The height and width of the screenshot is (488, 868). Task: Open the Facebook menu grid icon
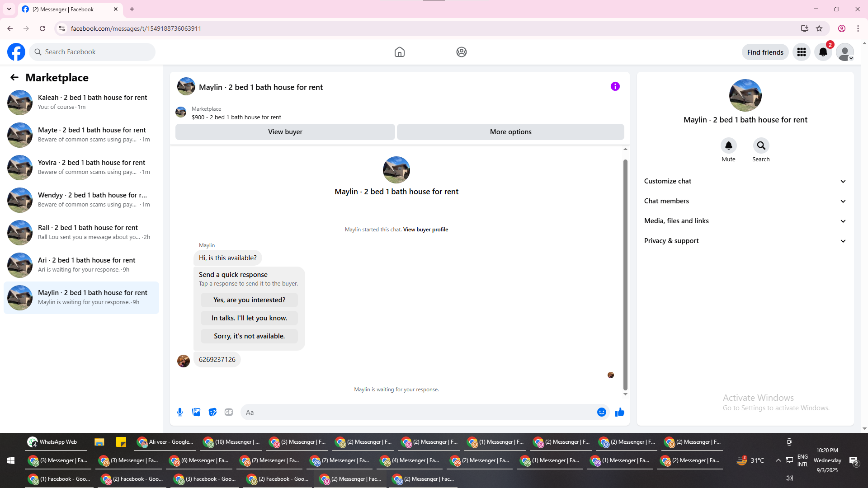[x=802, y=52]
